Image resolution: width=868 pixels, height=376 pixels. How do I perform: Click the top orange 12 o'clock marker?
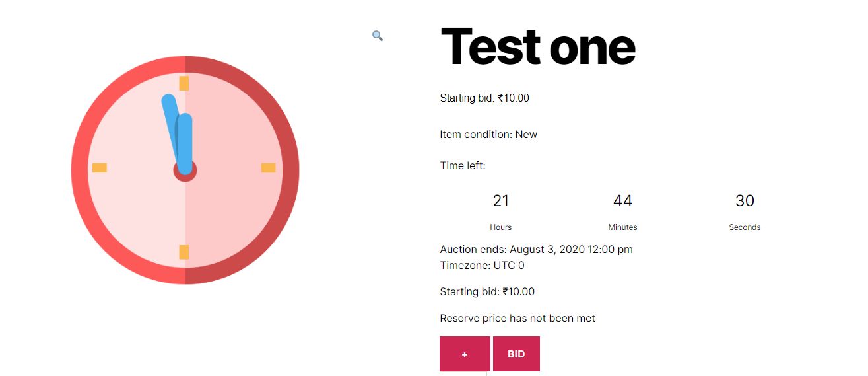(184, 83)
